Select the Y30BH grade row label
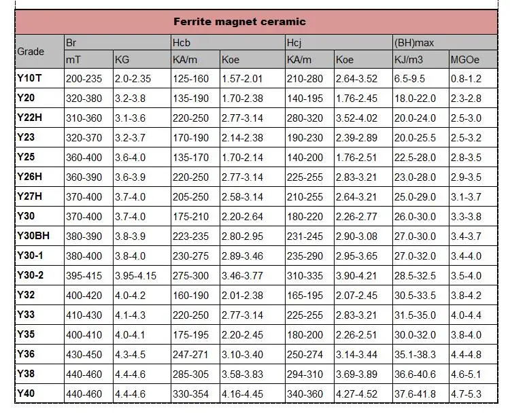This screenshot has height=420, width=510. (x=33, y=236)
